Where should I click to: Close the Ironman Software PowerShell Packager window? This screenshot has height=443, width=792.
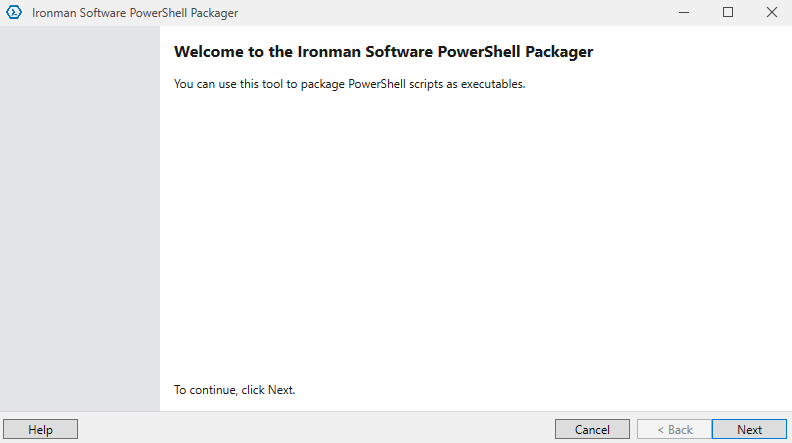click(771, 13)
